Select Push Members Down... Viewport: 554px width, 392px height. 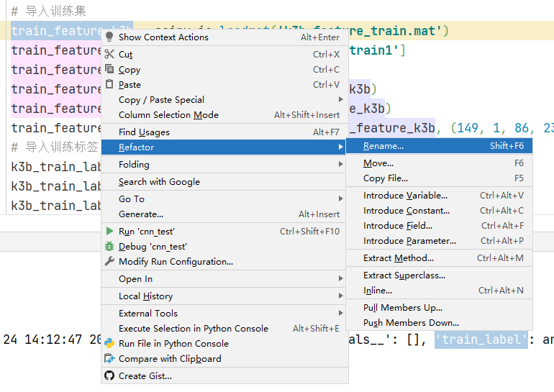pos(439,323)
